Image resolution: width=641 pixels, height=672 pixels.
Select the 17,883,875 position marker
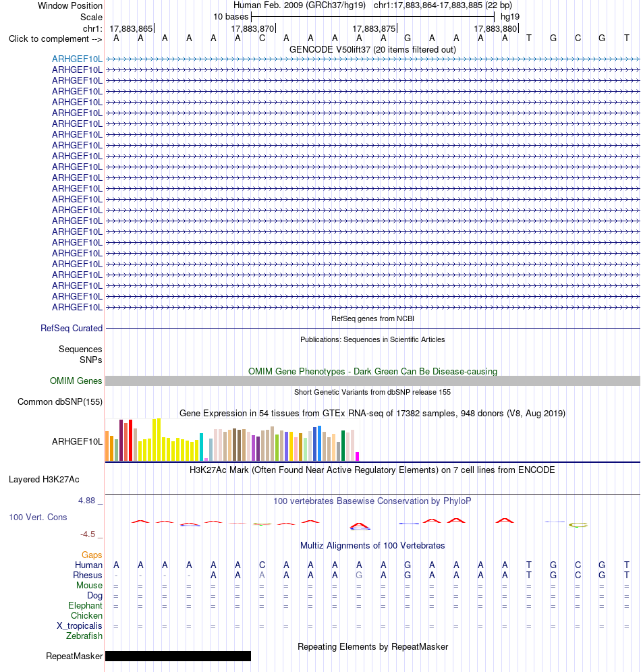[x=374, y=29]
